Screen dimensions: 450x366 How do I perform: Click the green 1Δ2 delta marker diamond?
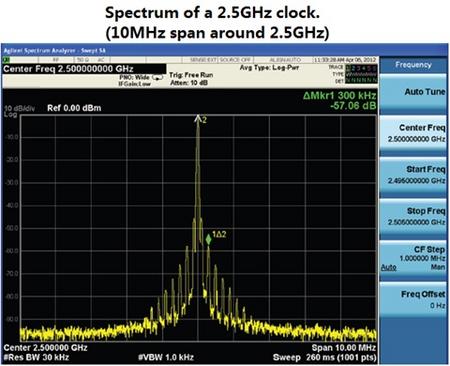click(208, 239)
